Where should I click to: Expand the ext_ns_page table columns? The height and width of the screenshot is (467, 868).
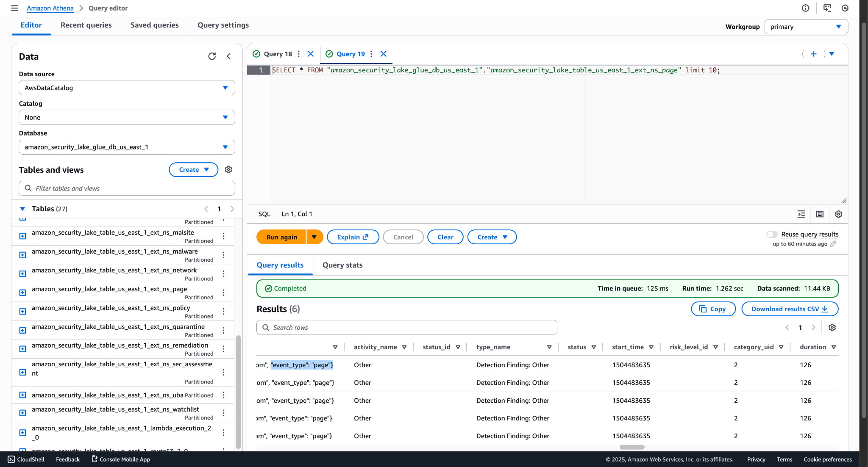(x=23, y=293)
